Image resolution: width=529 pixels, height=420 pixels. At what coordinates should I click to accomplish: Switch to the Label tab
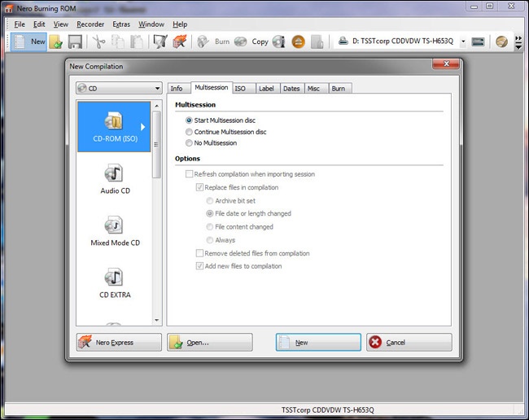(x=266, y=89)
